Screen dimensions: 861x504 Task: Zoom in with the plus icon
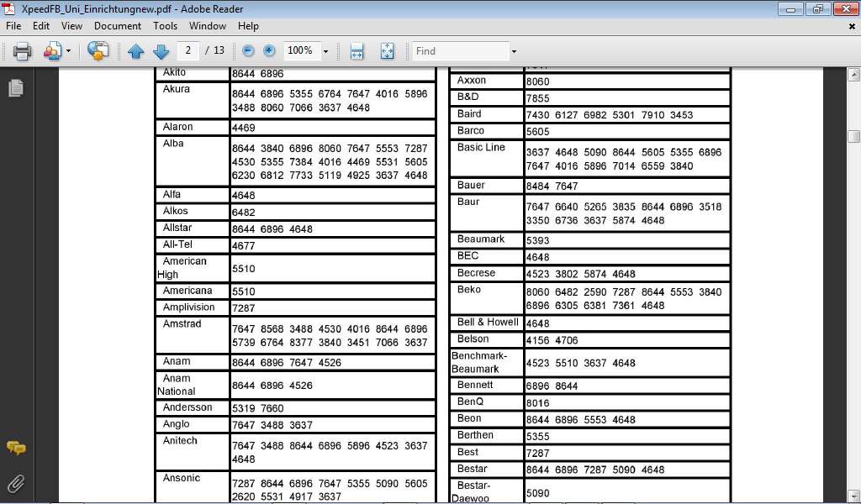tap(269, 50)
